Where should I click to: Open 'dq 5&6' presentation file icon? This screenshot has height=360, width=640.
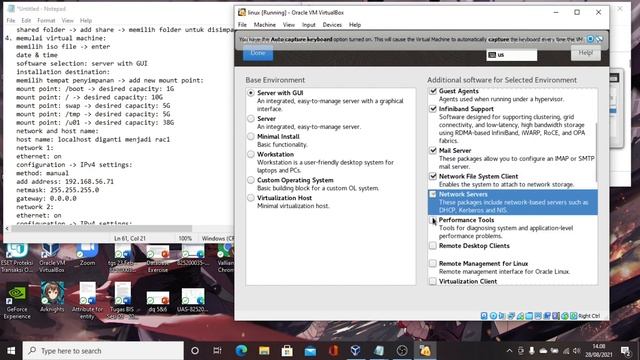coord(158,302)
